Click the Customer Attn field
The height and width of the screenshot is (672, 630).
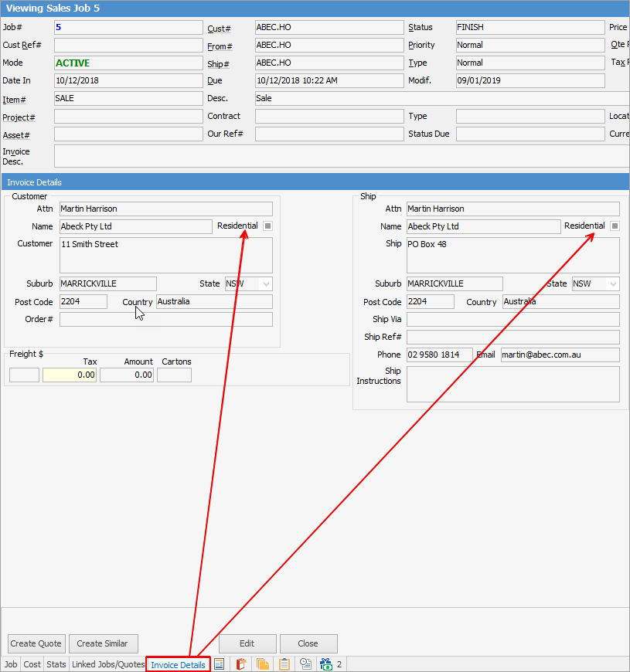pyautogui.click(x=166, y=209)
